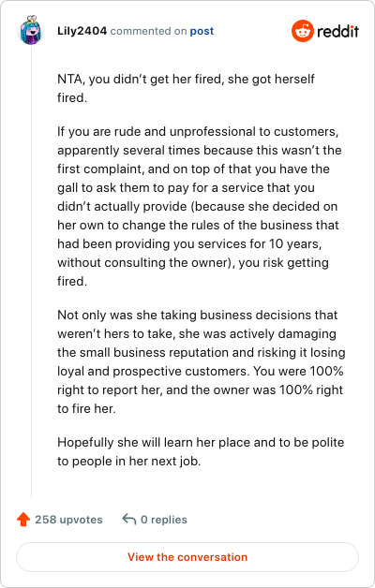Open the Lily2404 username link
Screen dimensions: 375x588
point(82,31)
